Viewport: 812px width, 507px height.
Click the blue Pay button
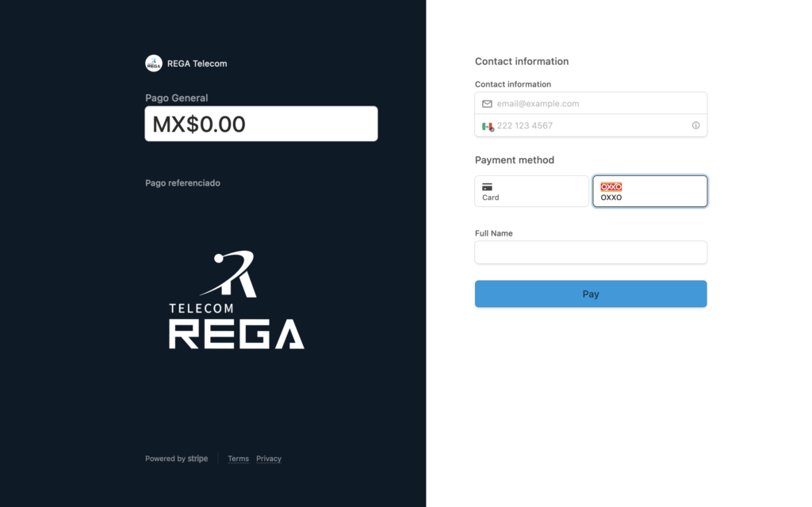pos(591,294)
